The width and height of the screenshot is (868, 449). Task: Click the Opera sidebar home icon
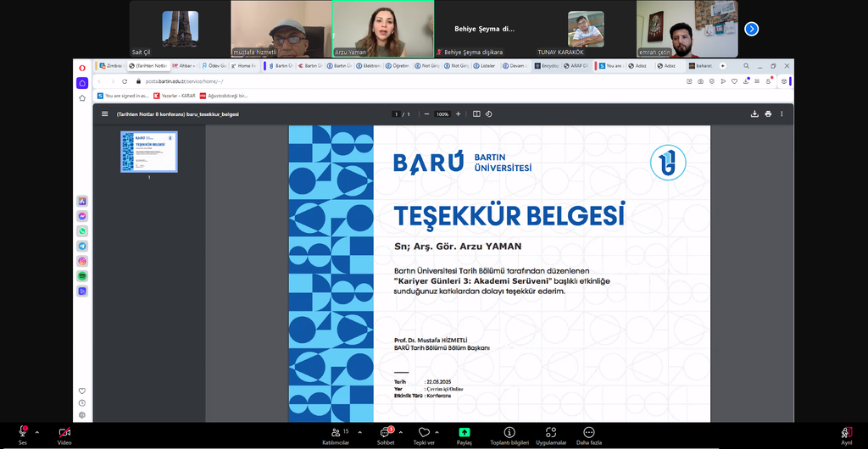[x=82, y=83]
